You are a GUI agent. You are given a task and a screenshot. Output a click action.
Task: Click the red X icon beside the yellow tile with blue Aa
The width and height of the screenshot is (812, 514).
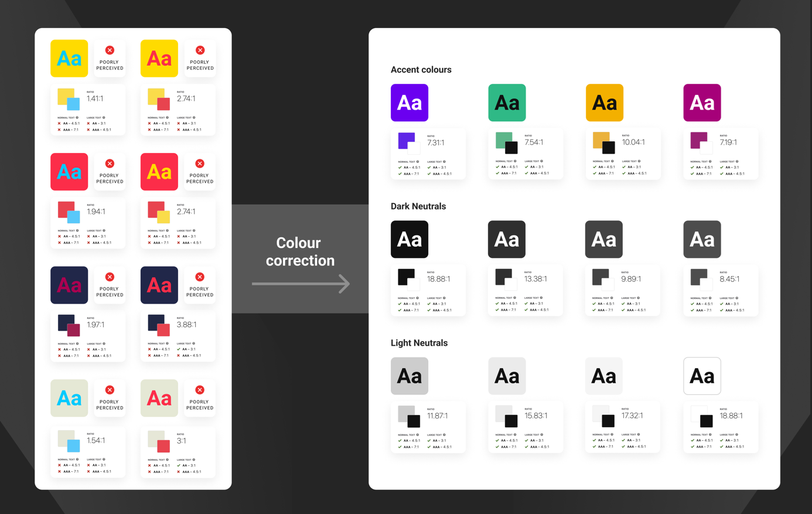[110, 50]
